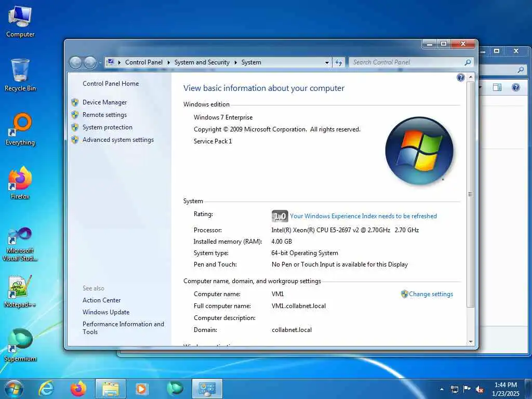The width and height of the screenshot is (532, 399).
Task: Click the Intel Xeon processor text
Action: (345, 230)
